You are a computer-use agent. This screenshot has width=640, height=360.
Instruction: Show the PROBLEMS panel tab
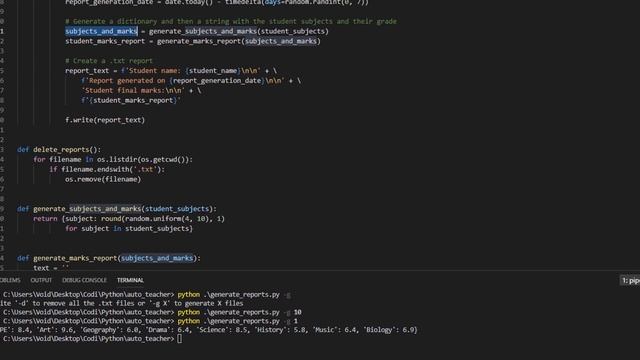pyautogui.click(x=10, y=280)
